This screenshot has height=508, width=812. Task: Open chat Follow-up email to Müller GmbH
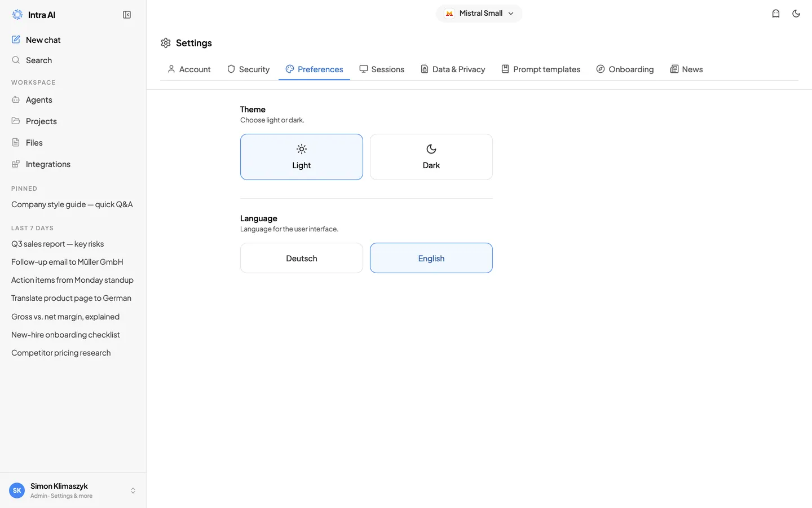73,262
